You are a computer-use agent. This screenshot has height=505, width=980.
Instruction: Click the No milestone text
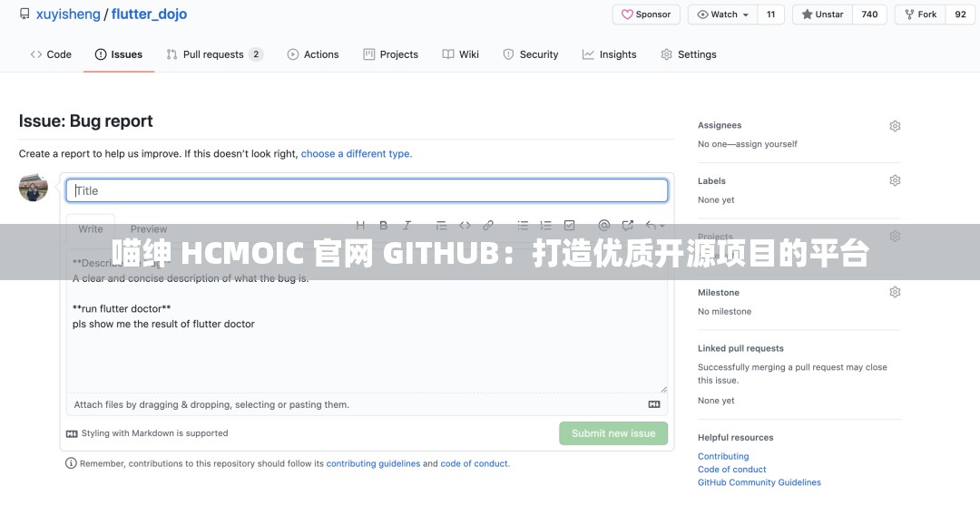click(724, 312)
